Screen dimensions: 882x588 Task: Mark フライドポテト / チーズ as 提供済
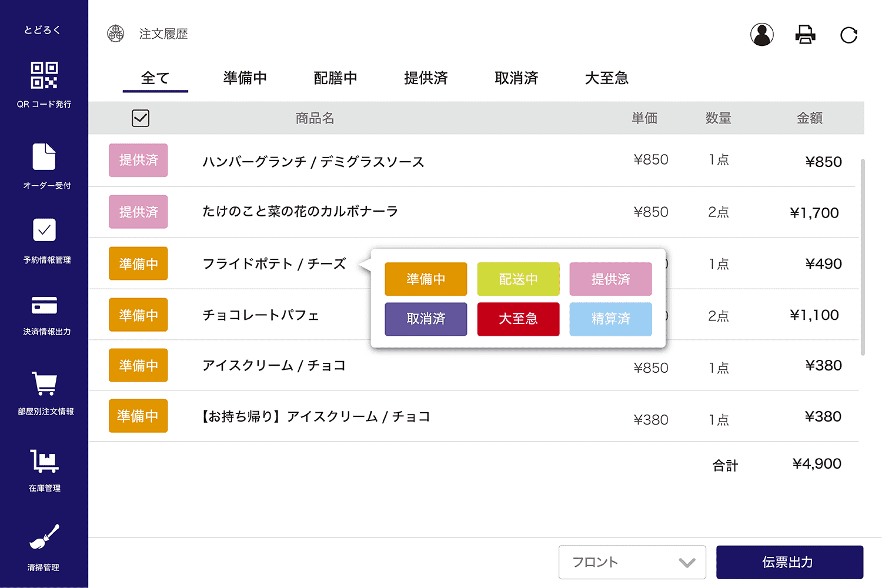tap(610, 279)
